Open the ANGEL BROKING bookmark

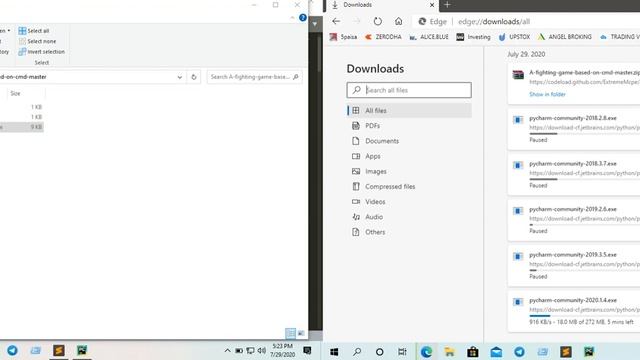tap(565, 37)
